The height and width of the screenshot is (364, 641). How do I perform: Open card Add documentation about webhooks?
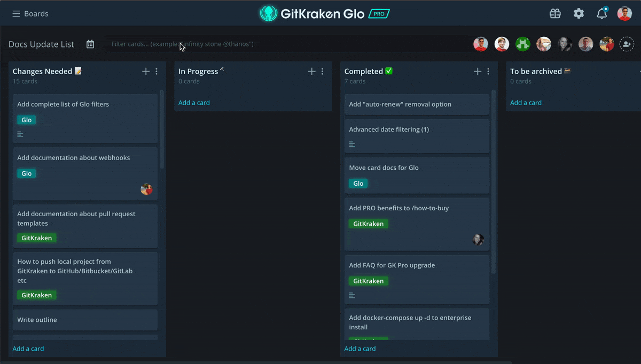[85, 174]
